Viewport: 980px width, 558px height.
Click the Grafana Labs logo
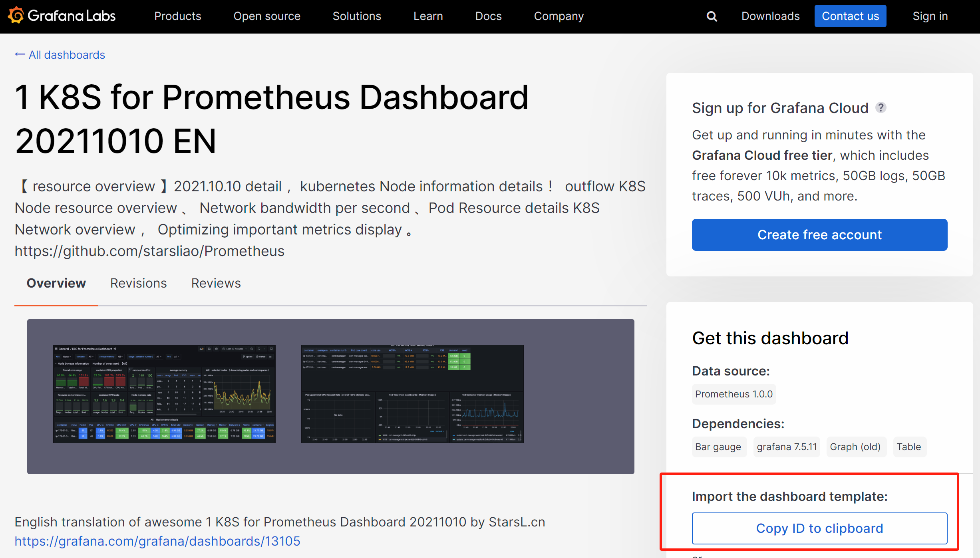[x=62, y=16]
